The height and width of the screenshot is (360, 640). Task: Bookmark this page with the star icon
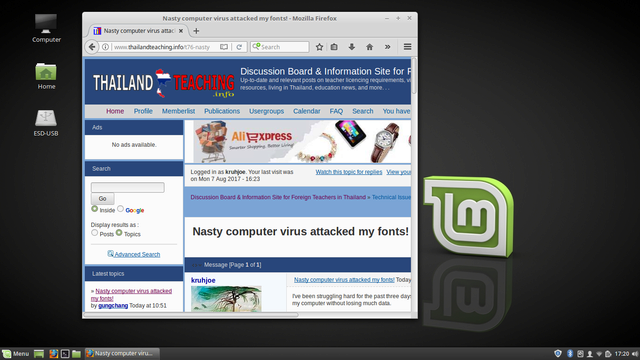pyautogui.click(x=319, y=47)
